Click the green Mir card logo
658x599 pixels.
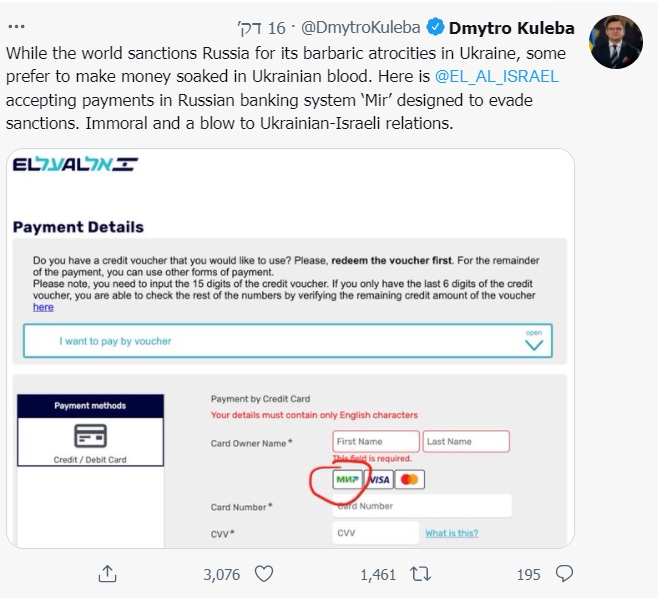[x=347, y=480]
